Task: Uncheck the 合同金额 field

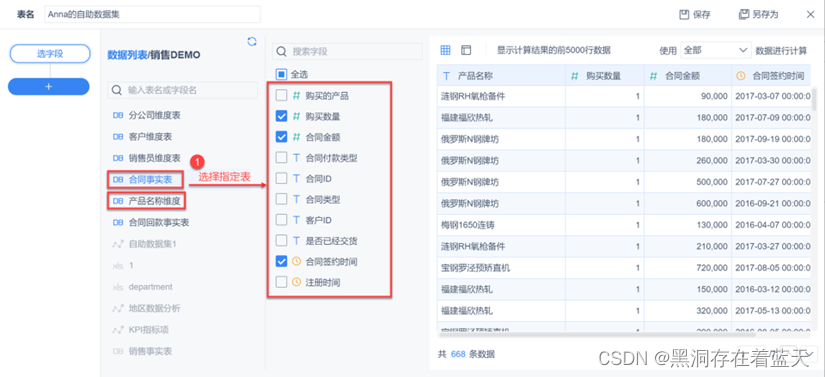Action: pyautogui.click(x=281, y=137)
